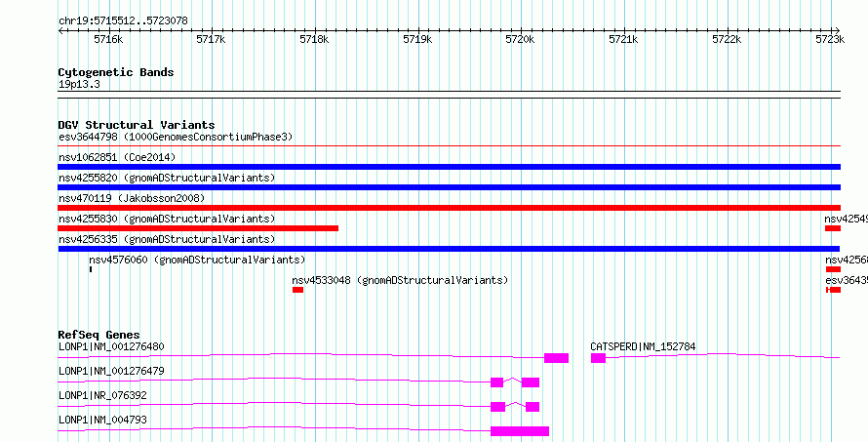Click the thin red line for esv3644798
This screenshot has height=442, width=868.
click(x=449, y=146)
